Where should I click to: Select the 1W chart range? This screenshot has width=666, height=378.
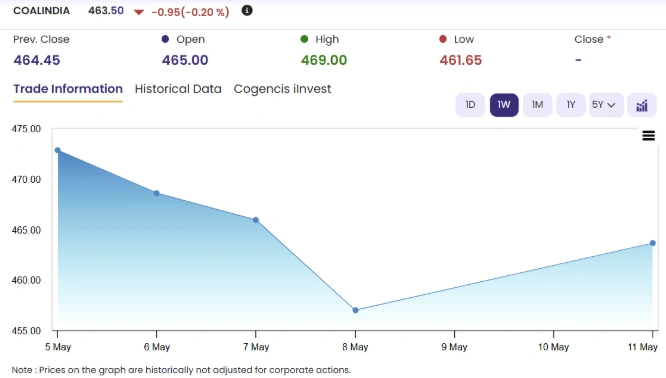504,105
